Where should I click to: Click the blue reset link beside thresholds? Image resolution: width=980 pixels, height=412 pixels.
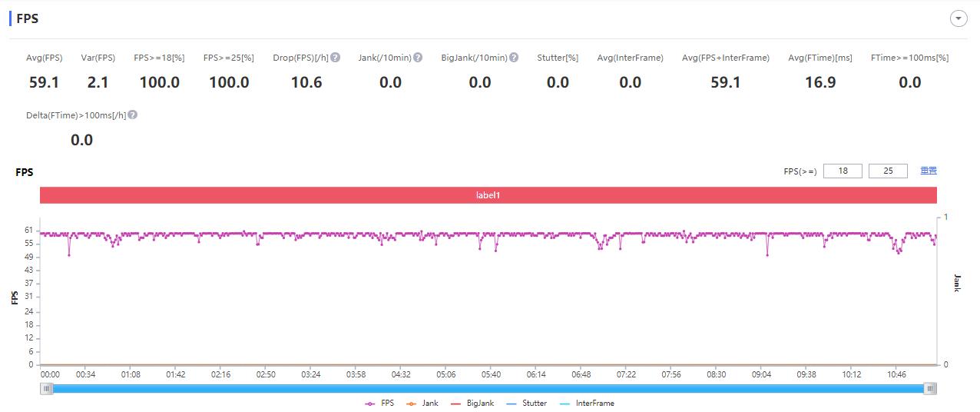(x=929, y=171)
